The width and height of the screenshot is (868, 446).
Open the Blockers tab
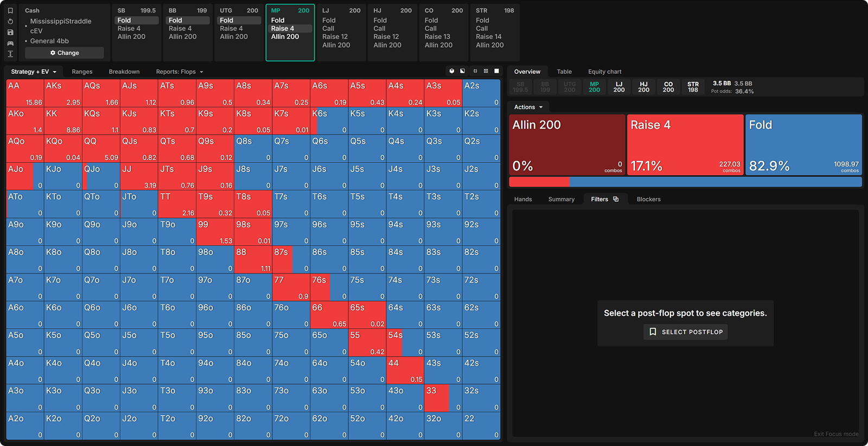click(x=648, y=199)
